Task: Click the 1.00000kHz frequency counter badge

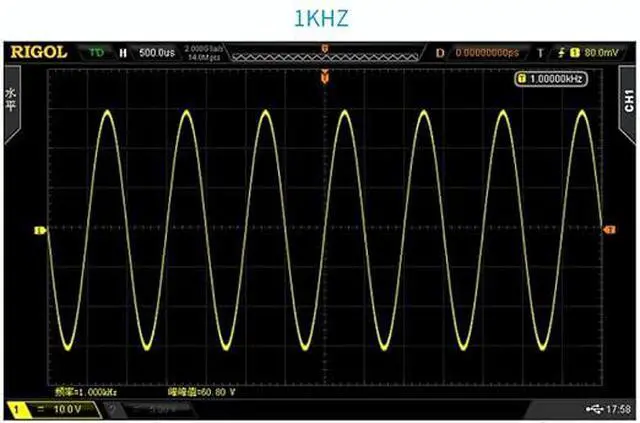Action: tap(551, 79)
